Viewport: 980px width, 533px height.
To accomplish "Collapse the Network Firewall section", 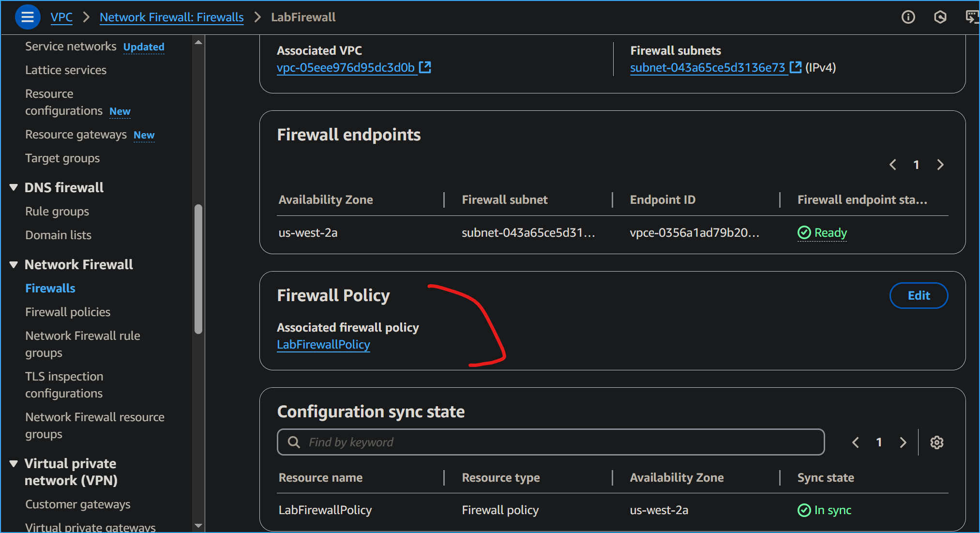I will (x=14, y=264).
